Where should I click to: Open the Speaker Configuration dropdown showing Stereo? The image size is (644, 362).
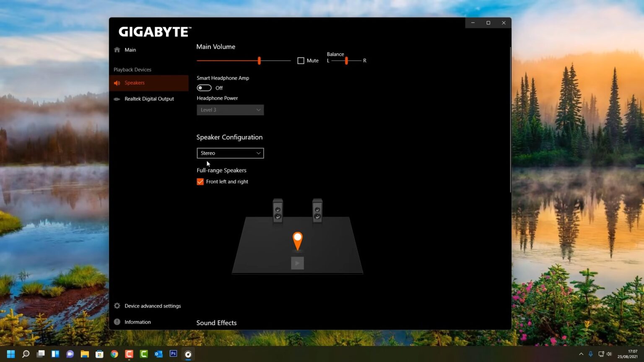230,153
